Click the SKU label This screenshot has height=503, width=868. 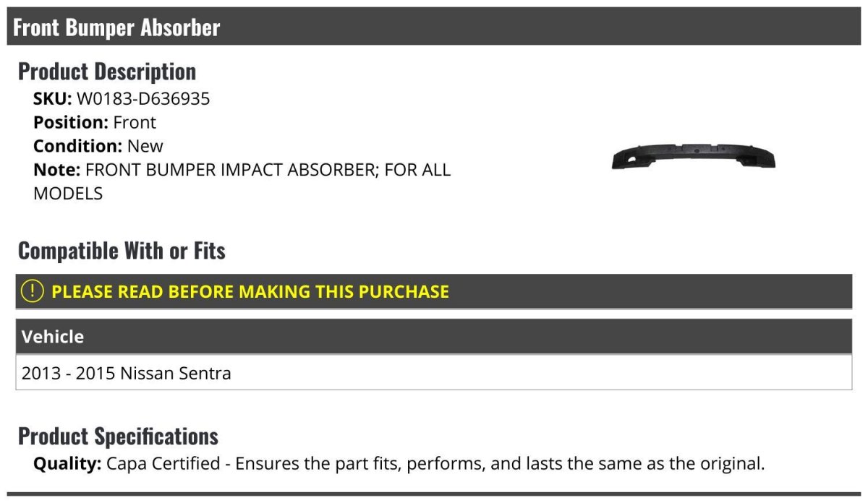coord(53,98)
